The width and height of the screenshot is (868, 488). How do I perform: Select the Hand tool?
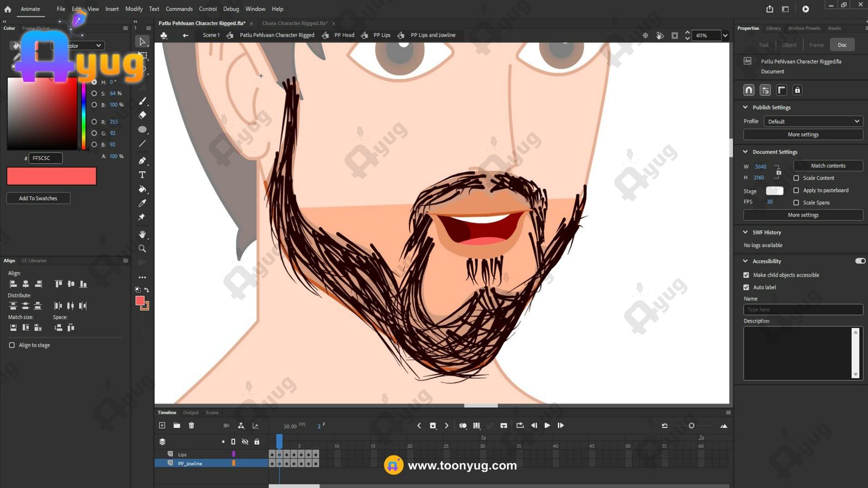tap(142, 234)
